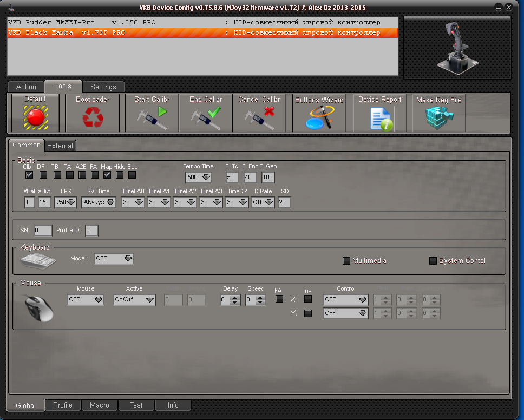Click the SN input field
The height and width of the screenshot is (420, 524).
43,230
